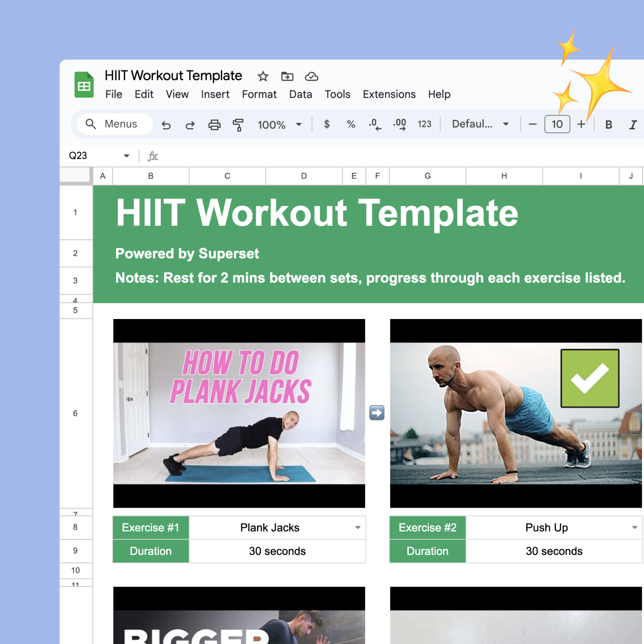The image size is (644, 644).
Task: Star the HIIT Workout Template document
Action: coord(263,76)
